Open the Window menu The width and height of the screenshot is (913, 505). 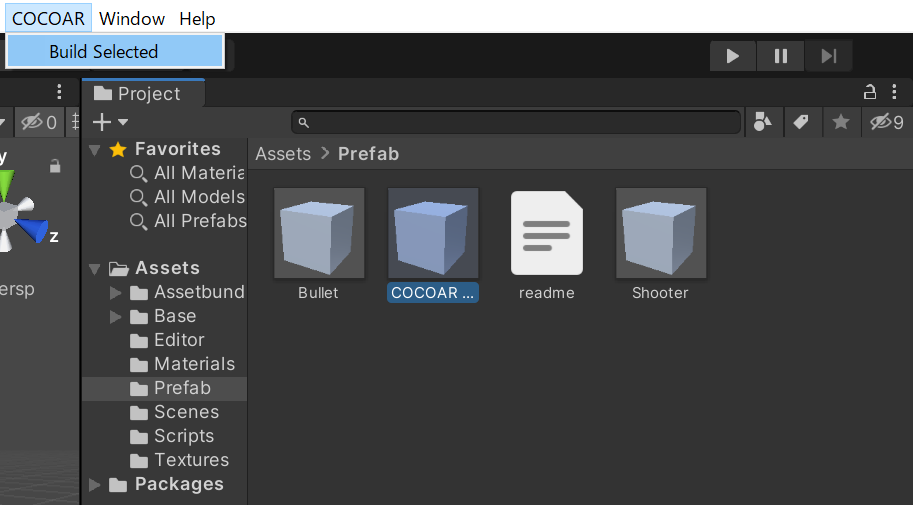(x=132, y=19)
